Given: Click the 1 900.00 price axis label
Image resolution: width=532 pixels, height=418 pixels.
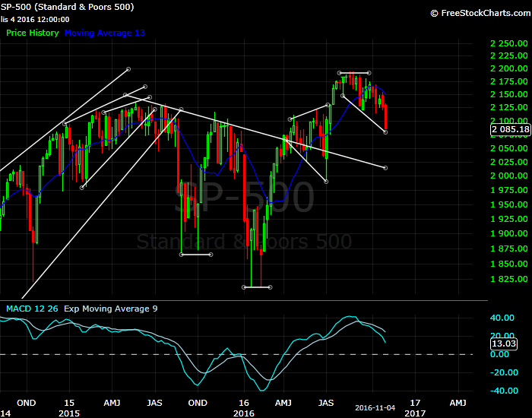Looking at the screenshot, I should 509,233.
